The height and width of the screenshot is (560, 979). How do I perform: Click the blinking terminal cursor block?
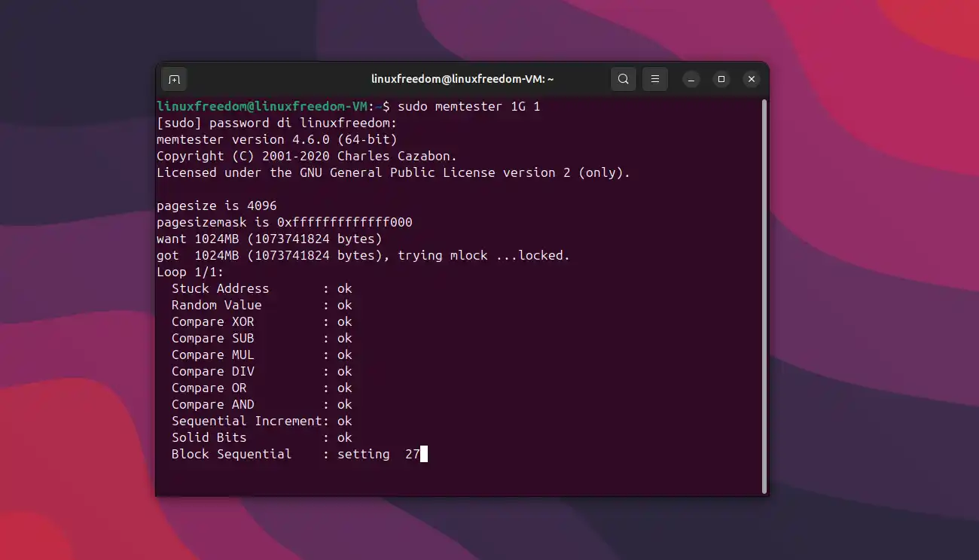(424, 454)
